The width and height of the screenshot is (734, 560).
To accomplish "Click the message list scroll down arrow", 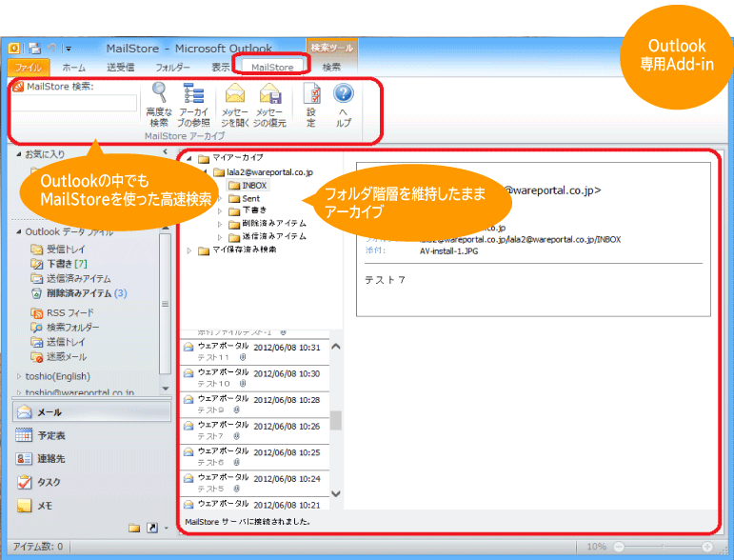I will 336,493.
